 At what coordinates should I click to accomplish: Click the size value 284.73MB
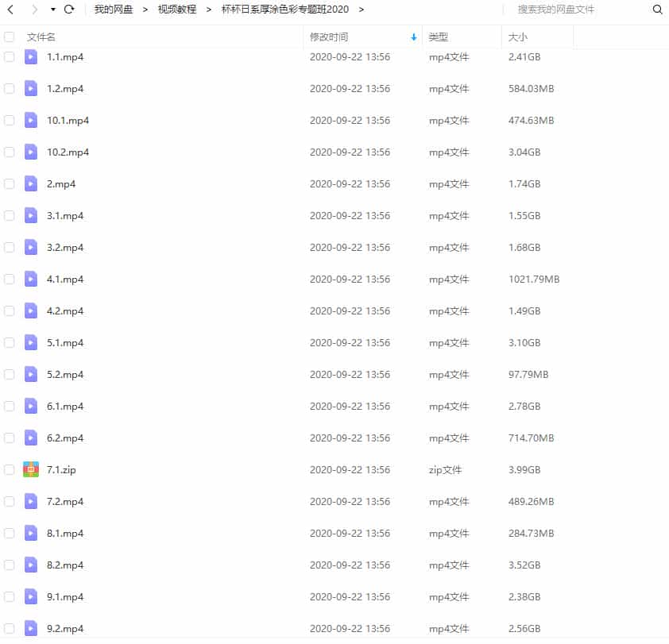point(531,533)
